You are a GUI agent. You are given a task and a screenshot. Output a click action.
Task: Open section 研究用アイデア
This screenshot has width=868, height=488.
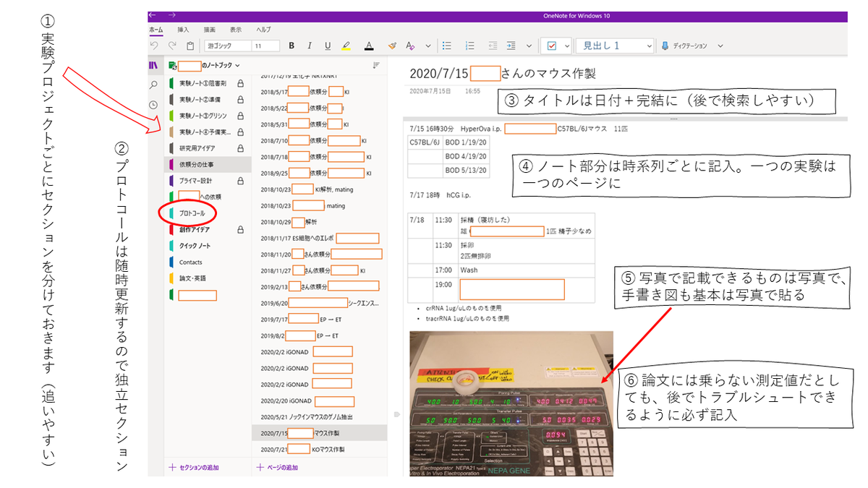tap(208, 148)
